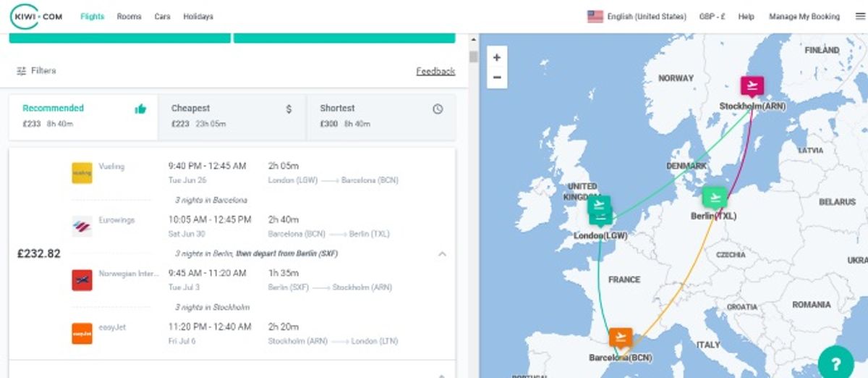Click the results list scrollbar

(474, 57)
